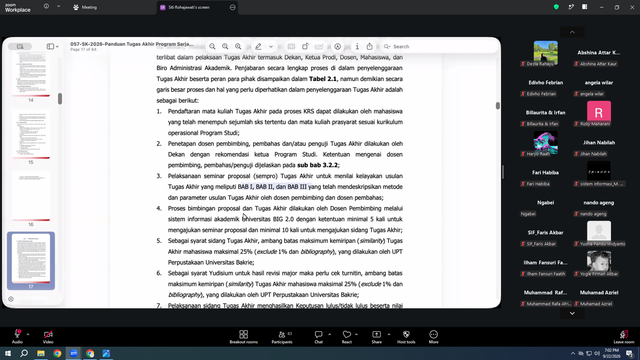Toggle the rounded pill button at PDF top-left
The width and height of the screenshot is (640, 360).
[20, 47]
